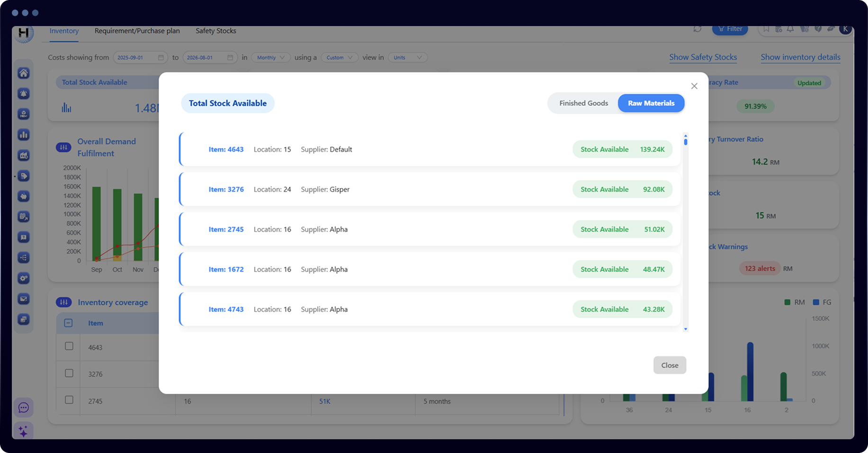Screen dimensions: 868x453
Task: Click the Updated status badge
Action: point(809,83)
